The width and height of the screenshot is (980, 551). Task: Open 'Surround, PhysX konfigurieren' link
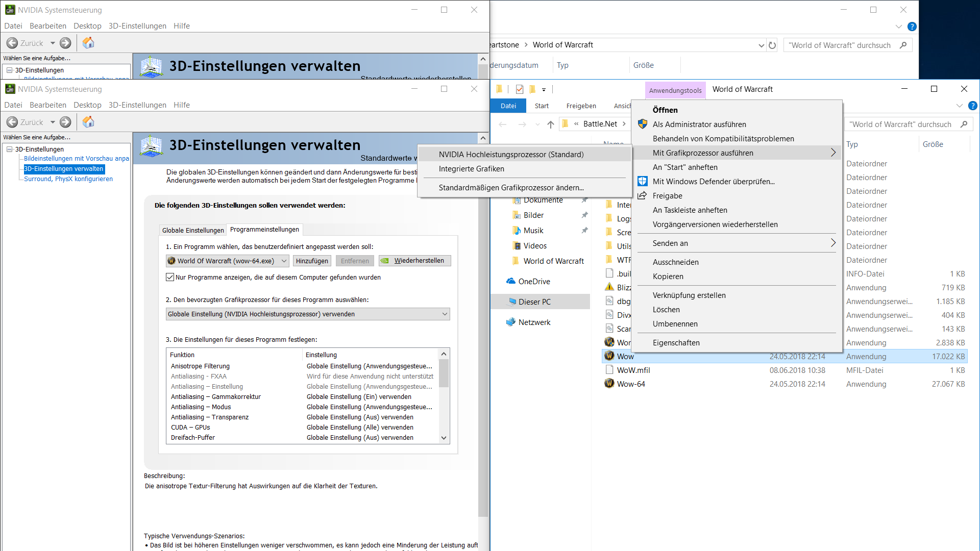(x=68, y=179)
